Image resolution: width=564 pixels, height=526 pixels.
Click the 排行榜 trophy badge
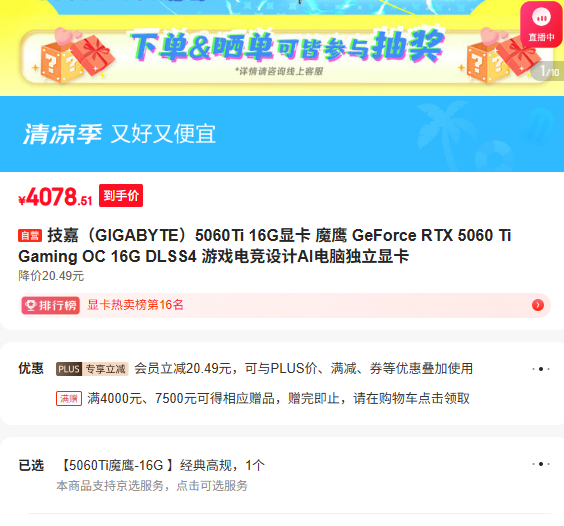pyautogui.click(x=51, y=305)
